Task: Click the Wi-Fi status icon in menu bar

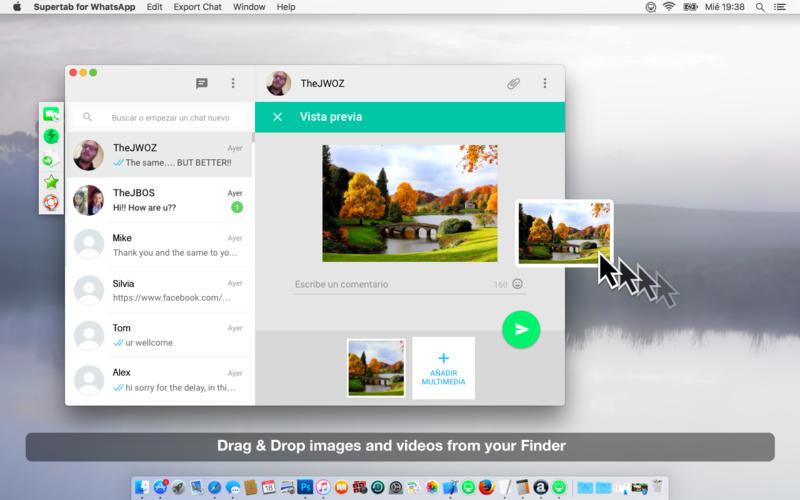Action: tap(669, 7)
